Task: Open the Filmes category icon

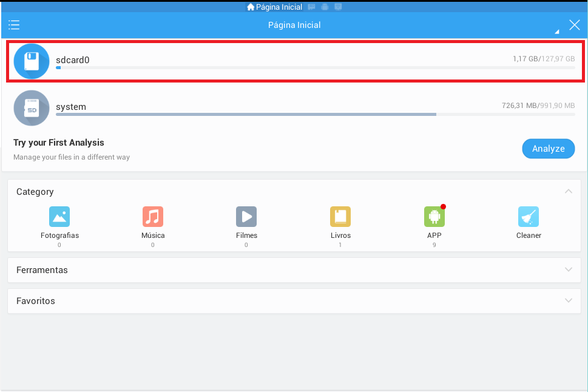Action: click(x=246, y=217)
